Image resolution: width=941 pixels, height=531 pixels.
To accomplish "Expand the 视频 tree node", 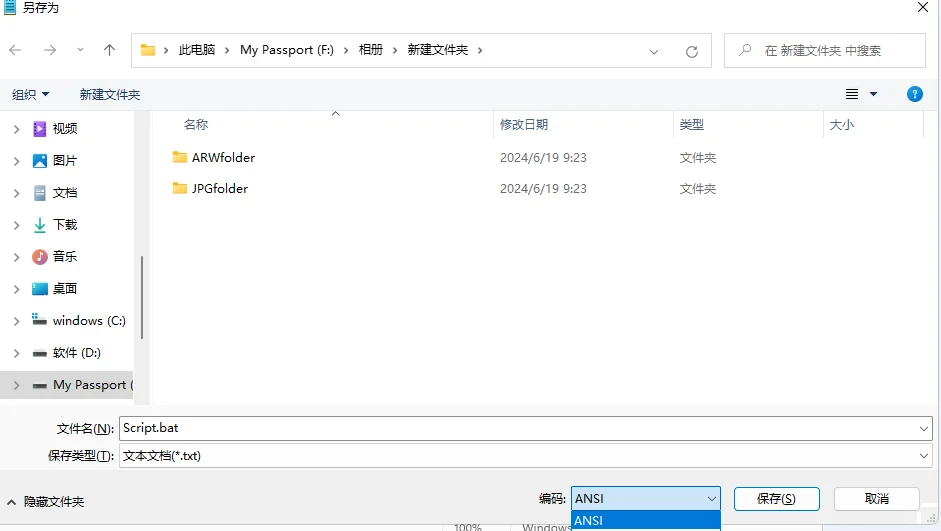I will point(16,129).
